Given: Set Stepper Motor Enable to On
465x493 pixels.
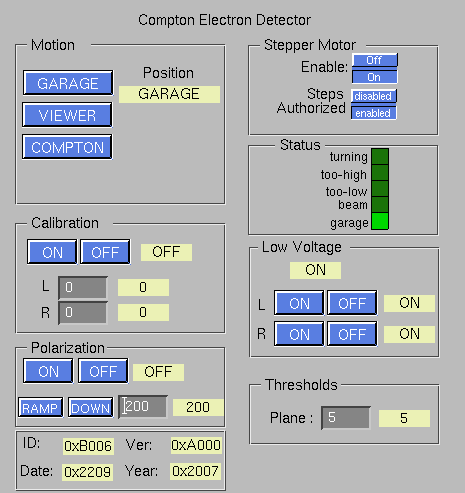Looking at the screenshot, I should [x=375, y=77].
